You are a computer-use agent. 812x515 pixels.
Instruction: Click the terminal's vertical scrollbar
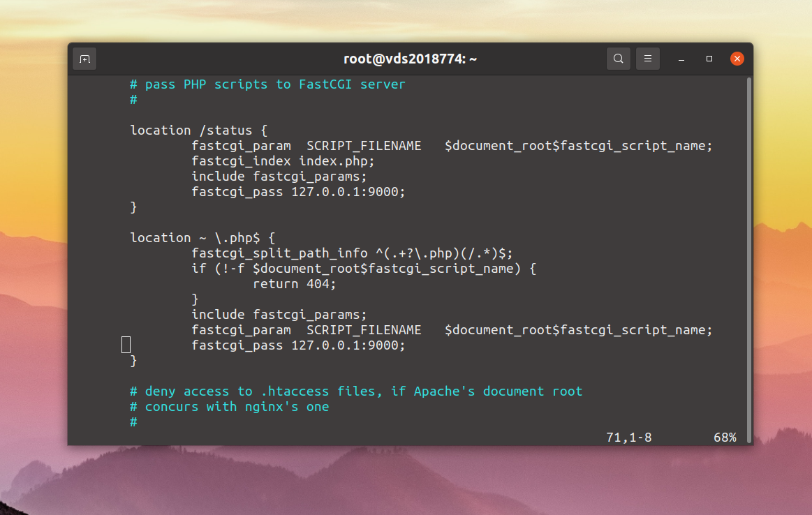coord(749,260)
